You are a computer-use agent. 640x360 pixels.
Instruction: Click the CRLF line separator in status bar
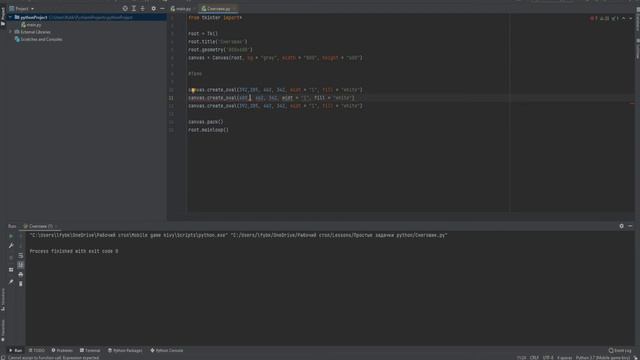point(534,358)
